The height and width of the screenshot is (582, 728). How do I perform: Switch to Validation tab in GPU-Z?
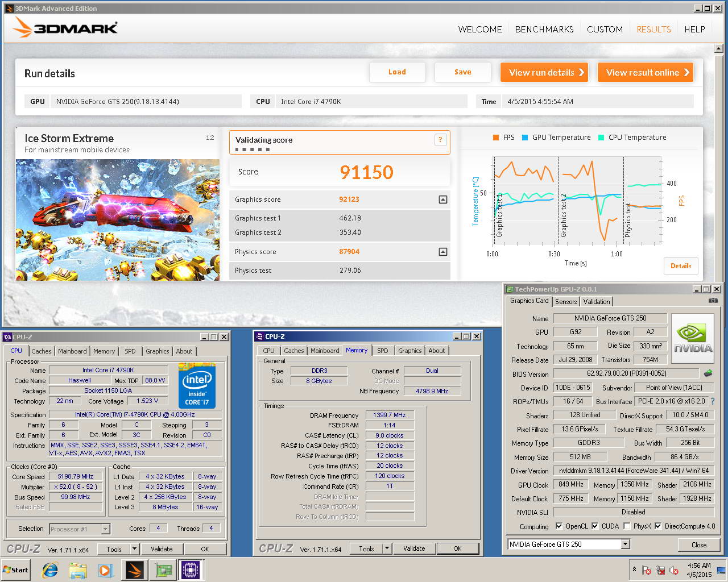pos(597,302)
